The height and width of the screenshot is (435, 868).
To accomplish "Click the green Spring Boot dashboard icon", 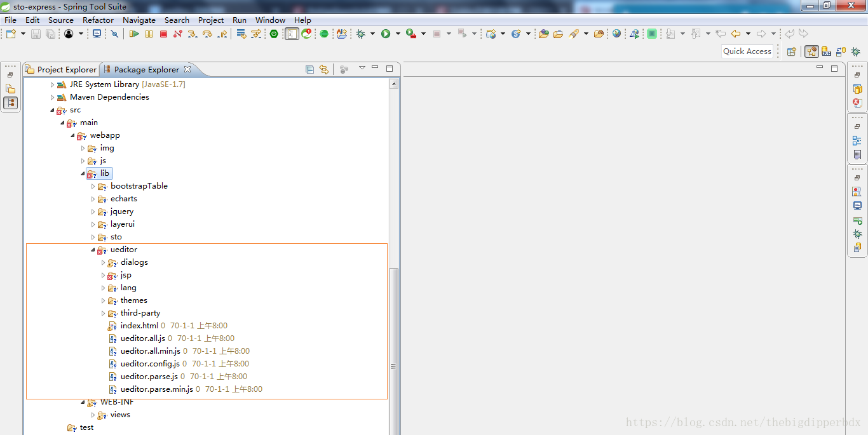I will [x=274, y=34].
